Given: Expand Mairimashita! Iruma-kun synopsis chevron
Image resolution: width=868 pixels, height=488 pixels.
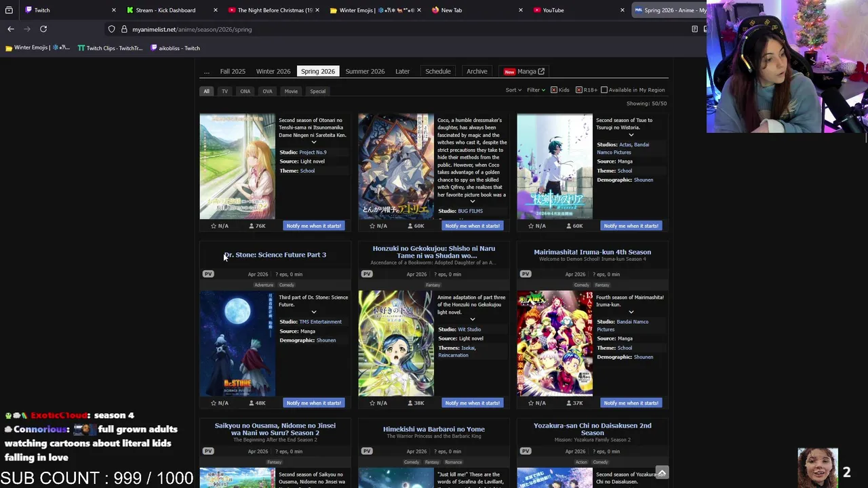Looking at the screenshot, I should click(631, 312).
